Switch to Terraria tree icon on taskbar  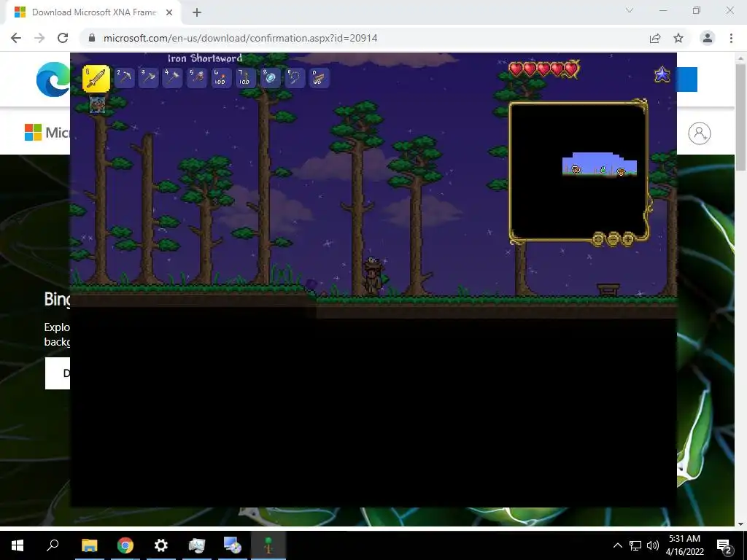(x=268, y=545)
